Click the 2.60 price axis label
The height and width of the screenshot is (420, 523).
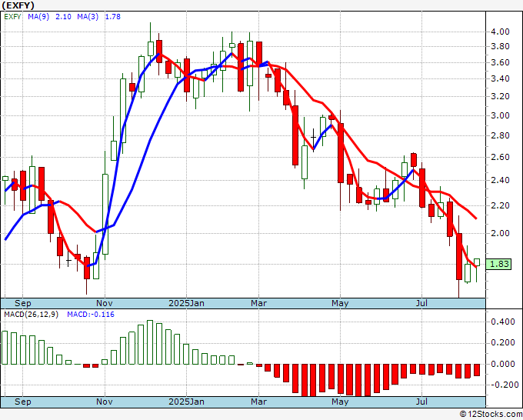[500, 157]
